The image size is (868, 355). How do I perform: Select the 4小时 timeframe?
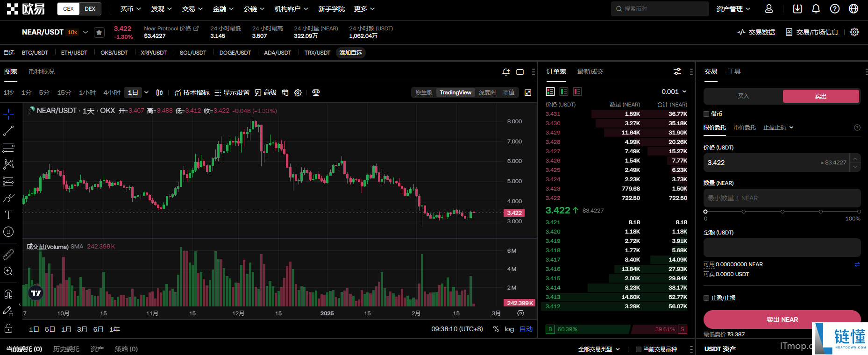112,92
